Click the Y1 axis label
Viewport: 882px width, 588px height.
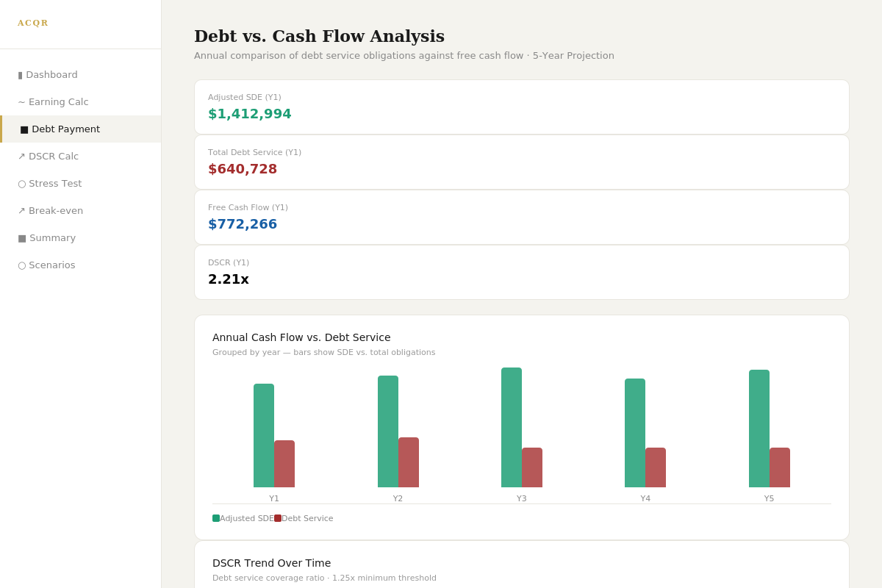(x=274, y=498)
